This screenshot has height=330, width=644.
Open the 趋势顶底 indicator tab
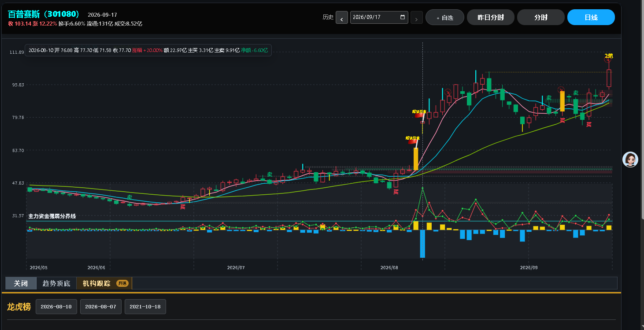(x=56, y=283)
